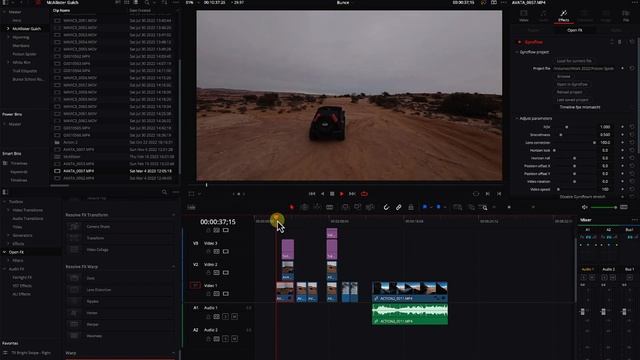The width and height of the screenshot is (640, 360).
Task: Click the Browse button in Gyroflow
Action: (564, 76)
